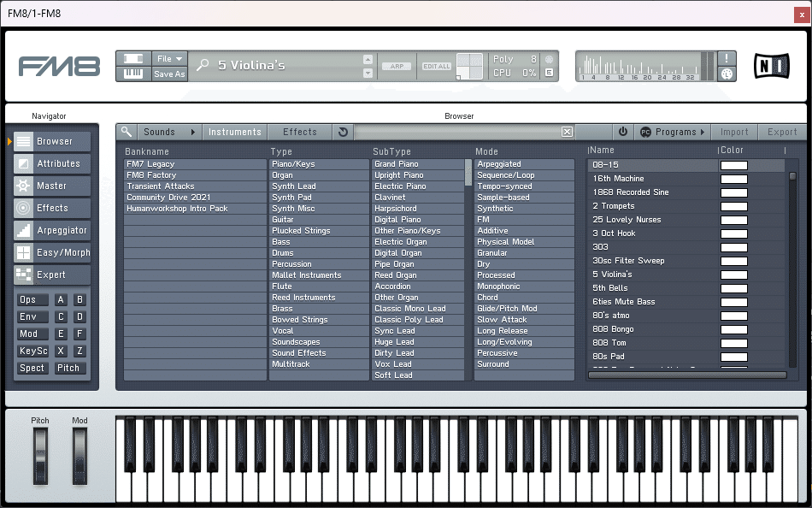Open the Env expert page
This screenshot has width=812, height=508.
32,316
